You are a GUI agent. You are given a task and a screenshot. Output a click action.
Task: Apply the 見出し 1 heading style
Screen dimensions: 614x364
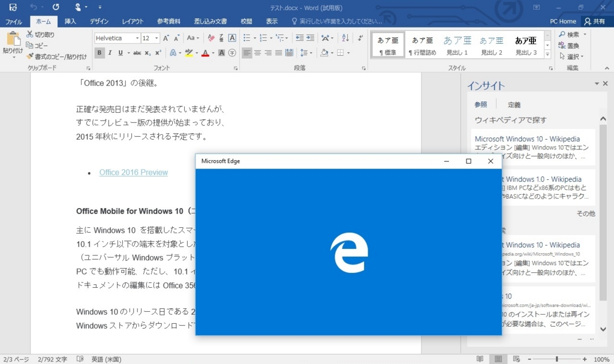[x=458, y=45]
